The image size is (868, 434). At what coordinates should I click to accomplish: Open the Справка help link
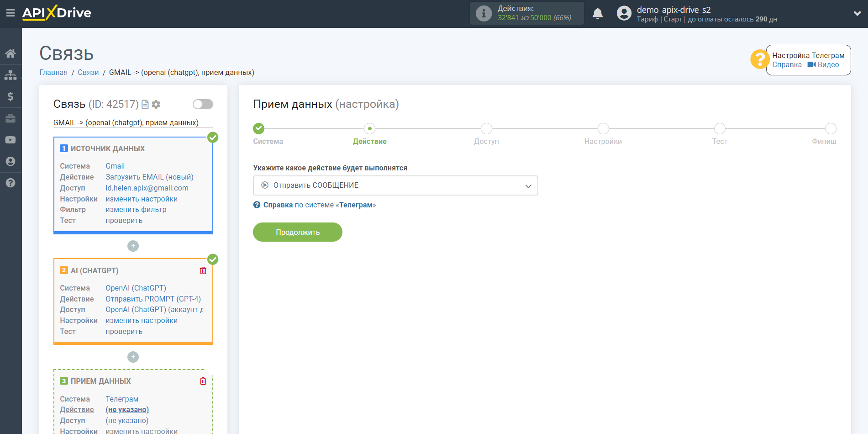(787, 65)
